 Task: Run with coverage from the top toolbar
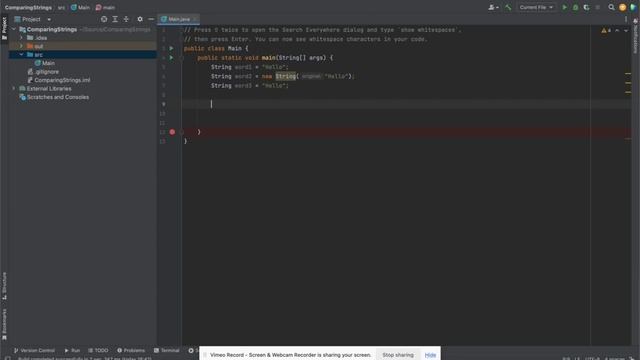tap(587, 7)
